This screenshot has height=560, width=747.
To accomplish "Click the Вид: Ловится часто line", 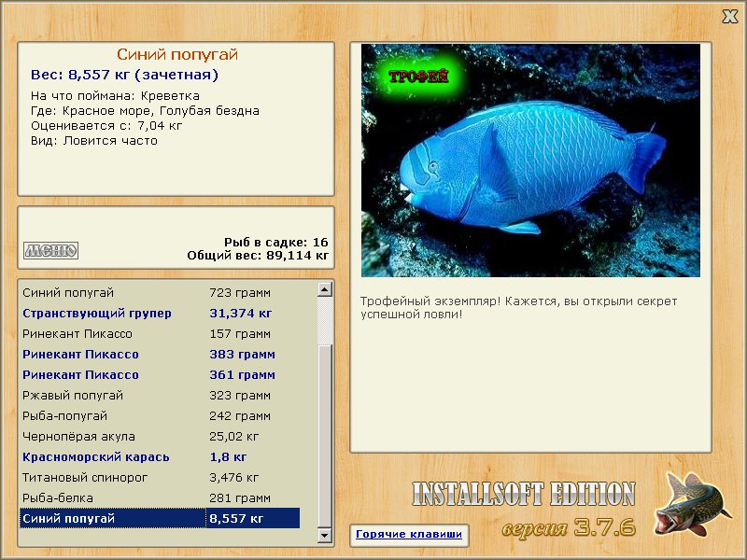I will click(x=94, y=141).
